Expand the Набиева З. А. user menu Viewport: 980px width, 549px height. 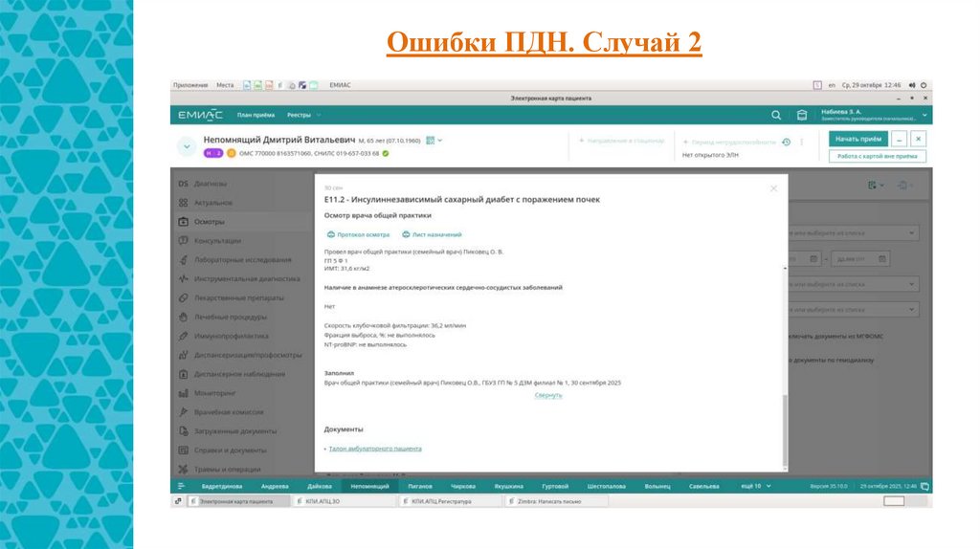[925, 115]
